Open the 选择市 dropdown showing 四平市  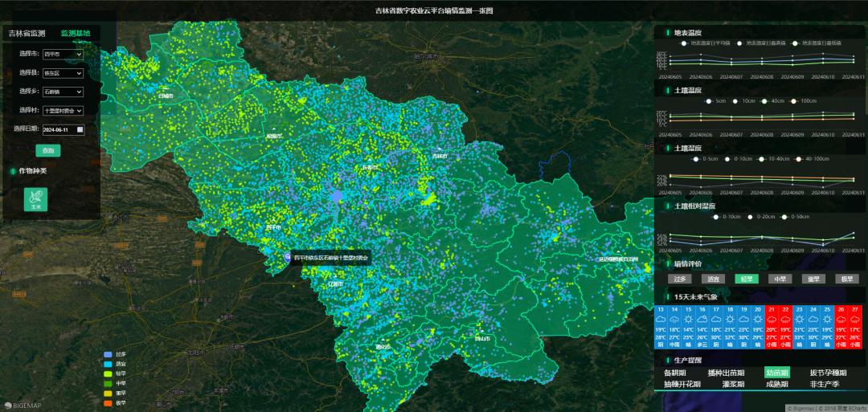[63, 54]
